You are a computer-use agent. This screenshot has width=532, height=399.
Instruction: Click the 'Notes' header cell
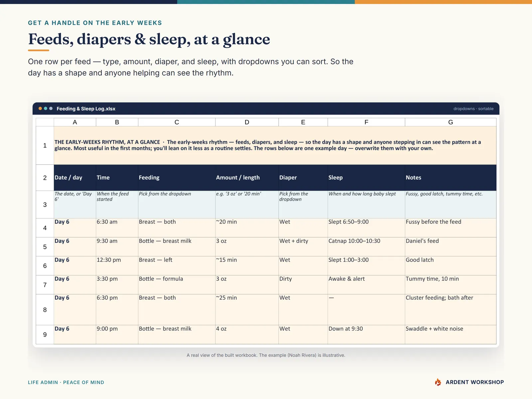point(451,178)
